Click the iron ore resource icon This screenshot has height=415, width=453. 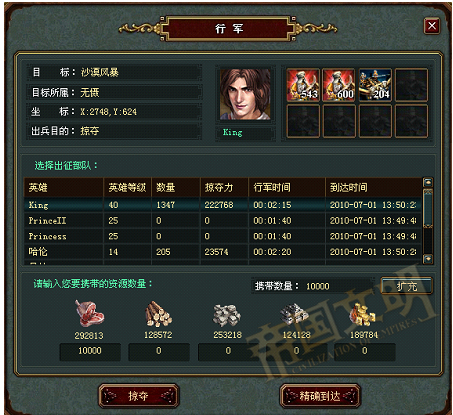pyautogui.click(x=294, y=314)
